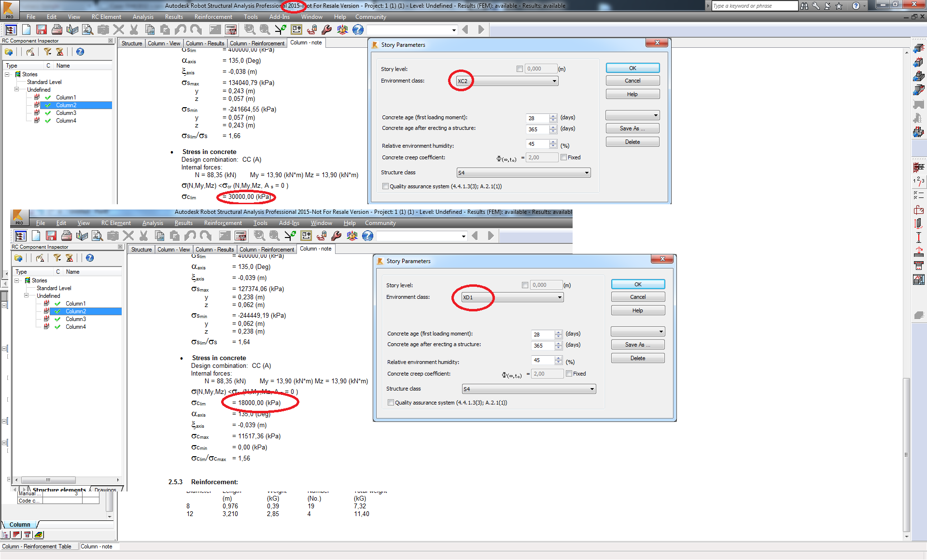Click Save As in upper Story Parameters dialog

point(632,128)
